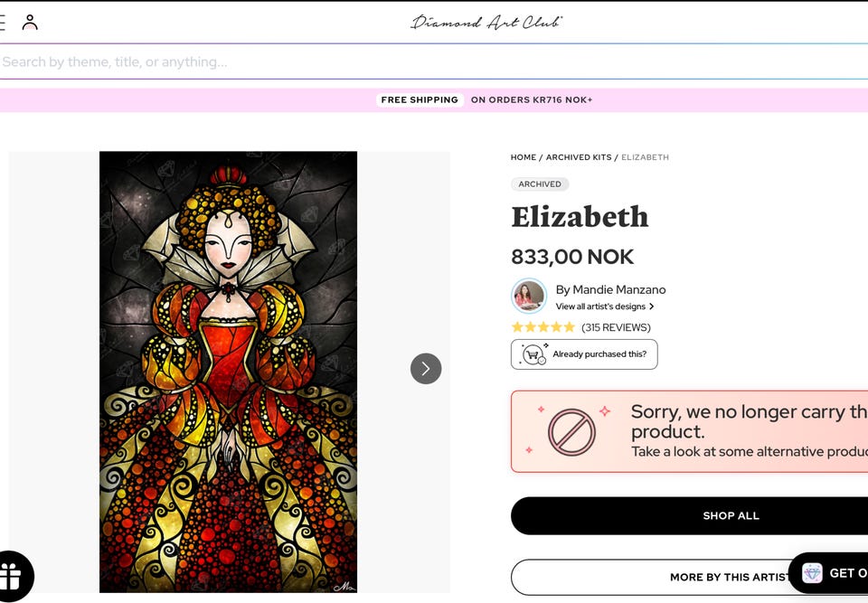The width and height of the screenshot is (868, 603).
Task: Click the cart icon in Already purchased button
Action: tap(533, 354)
